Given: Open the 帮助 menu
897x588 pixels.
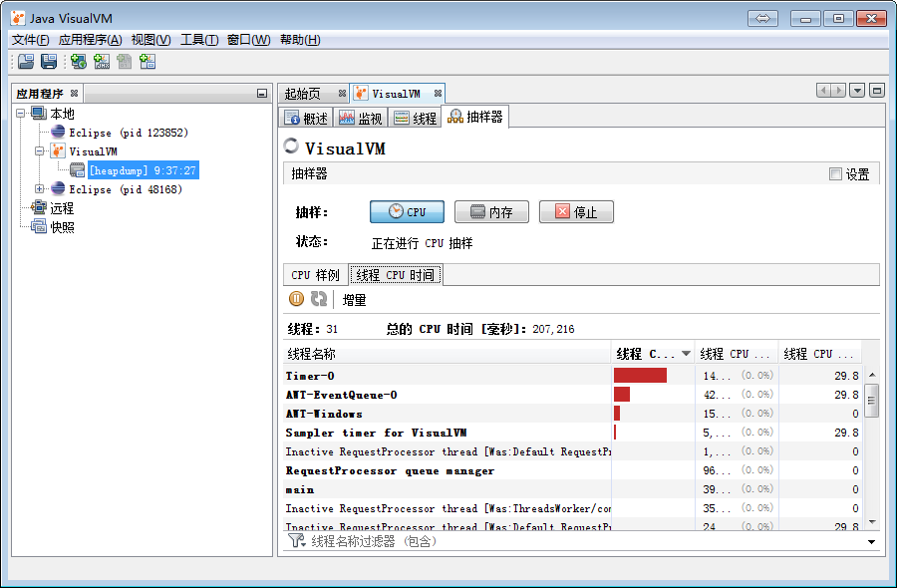Looking at the screenshot, I should click(x=300, y=40).
